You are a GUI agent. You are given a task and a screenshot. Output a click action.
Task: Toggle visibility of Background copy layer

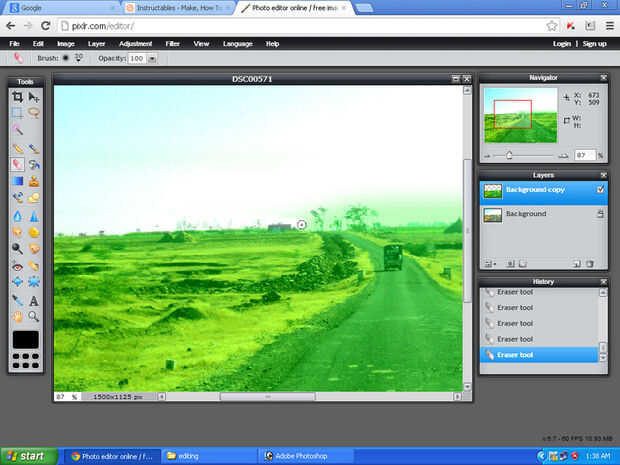pyautogui.click(x=600, y=189)
